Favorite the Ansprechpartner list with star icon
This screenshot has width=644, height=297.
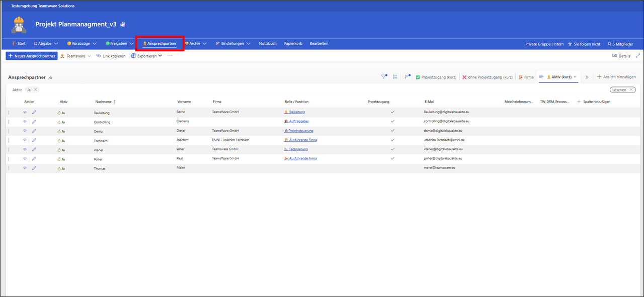click(50, 78)
